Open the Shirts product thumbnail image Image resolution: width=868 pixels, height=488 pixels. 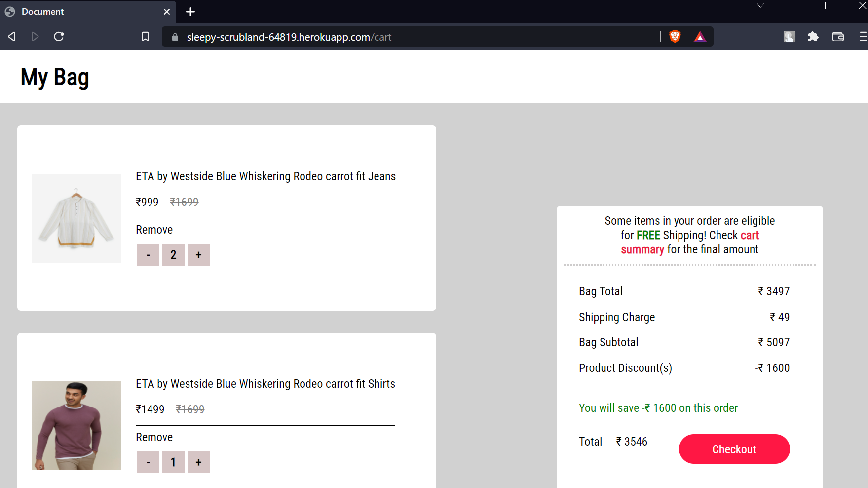pos(76,426)
